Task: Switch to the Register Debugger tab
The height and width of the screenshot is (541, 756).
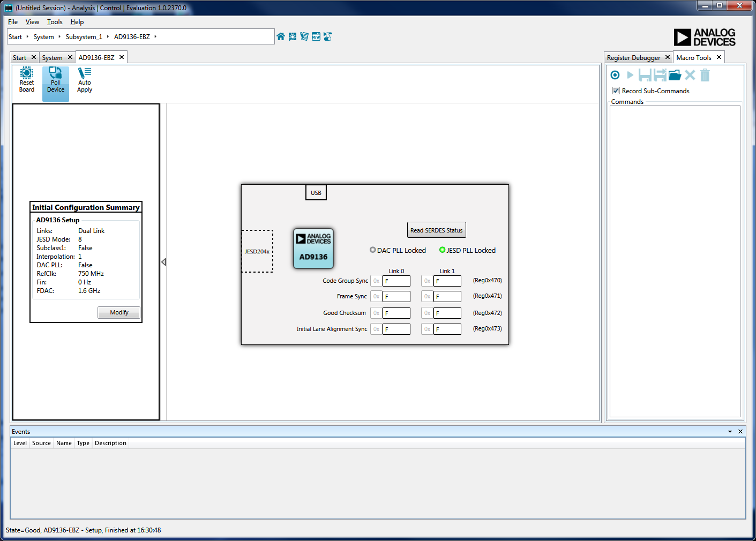Action: click(x=633, y=57)
